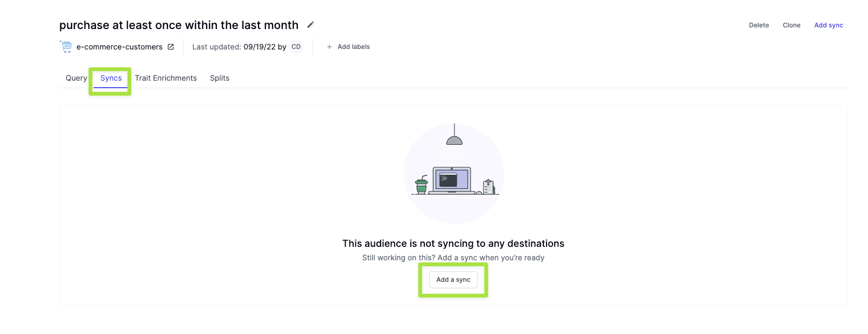This screenshot has height=334, width=868.
Task: Delete this audience
Action: pos(759,25)
